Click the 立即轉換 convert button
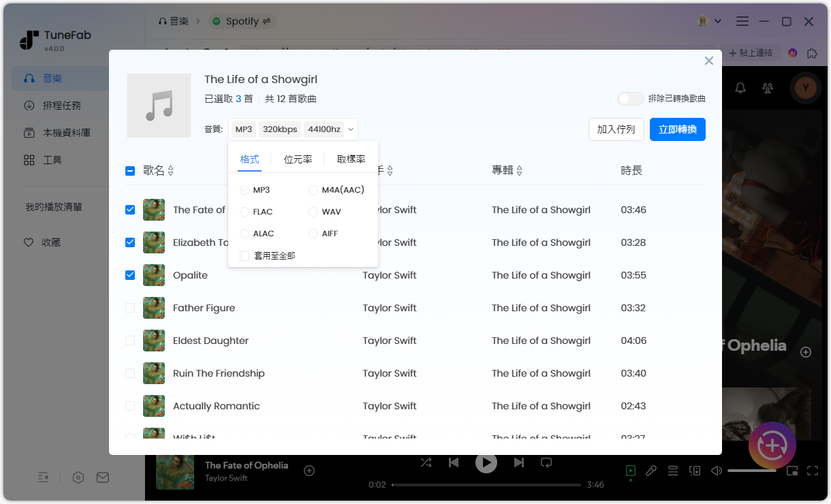The width and height of the screenshot is (831, 504). (x=677, y=129)
